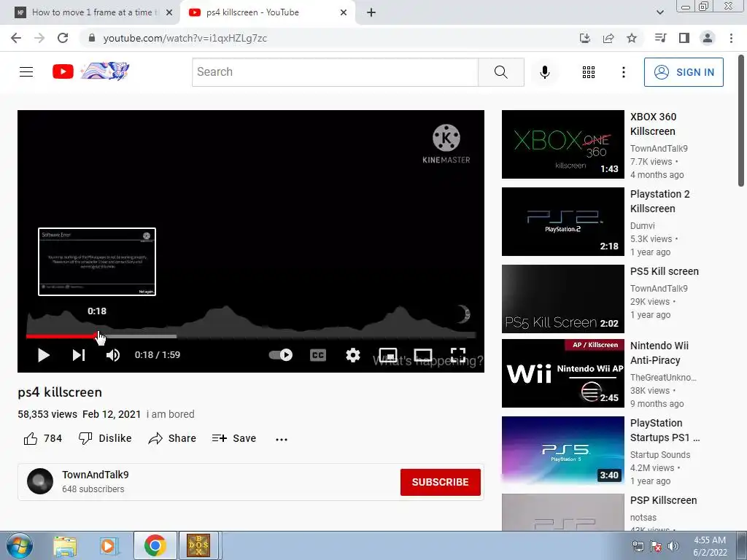This screenshot has width=747, height=560.
Task: Open YouTube settings three-dot menu
Action: pos(623,72)
